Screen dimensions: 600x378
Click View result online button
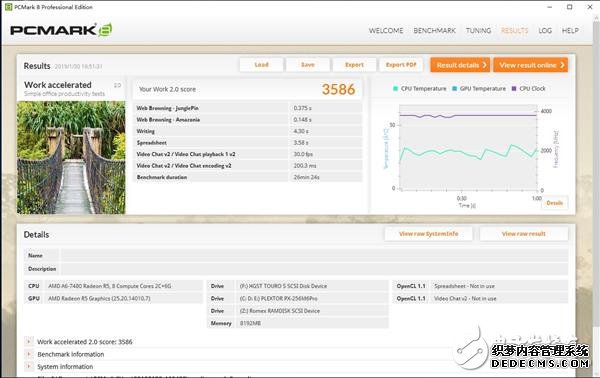pos(530,65)
